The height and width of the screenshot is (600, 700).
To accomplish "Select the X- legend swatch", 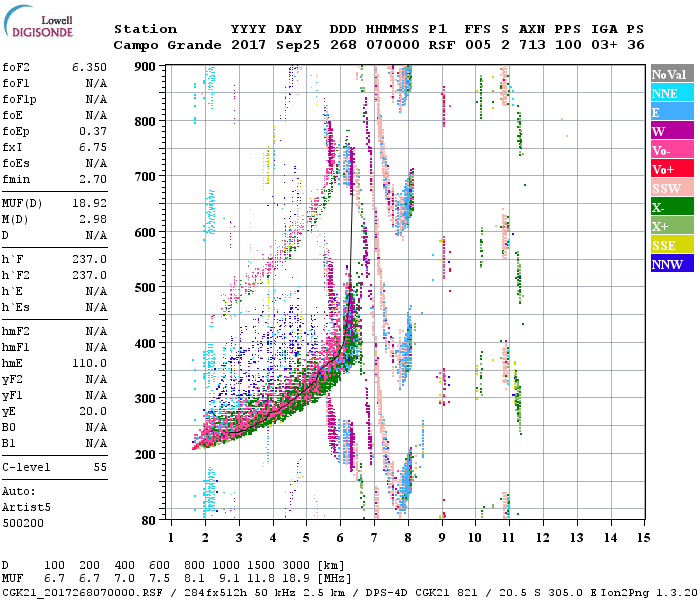I will pyautogui.click(x=672, y=207).
